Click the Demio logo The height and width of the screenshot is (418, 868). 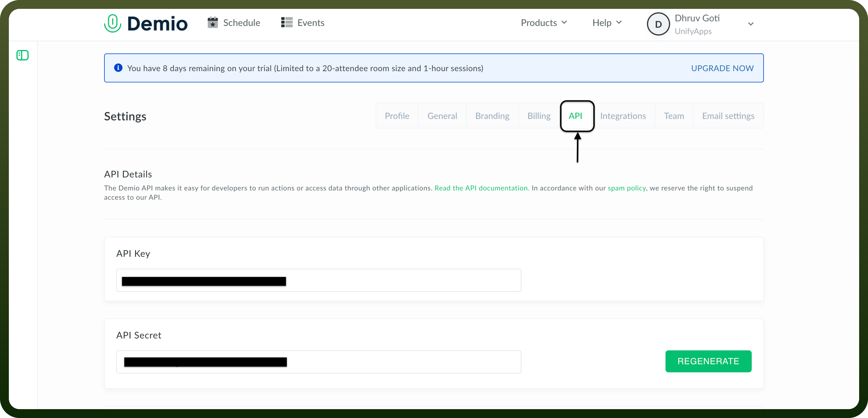pos(145,23)
